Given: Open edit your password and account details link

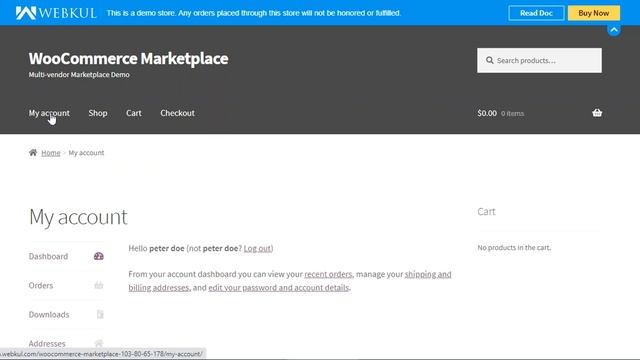Looking at the screenshot, I should [x=279, y=287].
